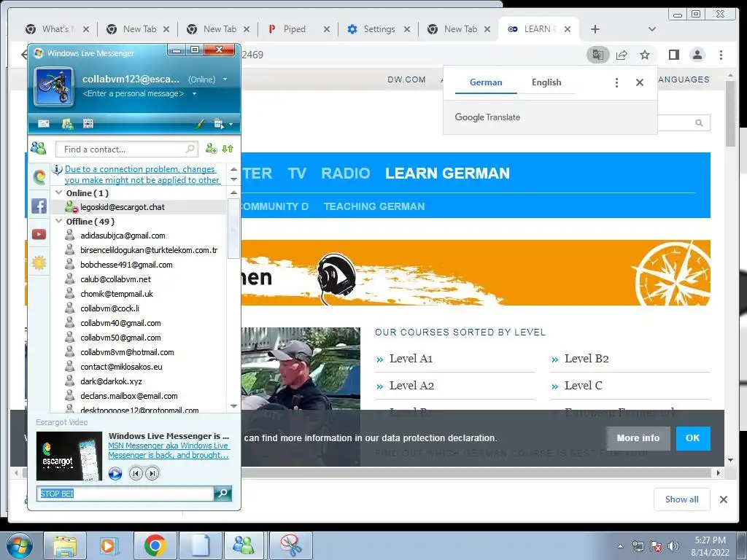Play the Escargot video
This screenshot has width=747, height=560.
(x=115, y=473)
